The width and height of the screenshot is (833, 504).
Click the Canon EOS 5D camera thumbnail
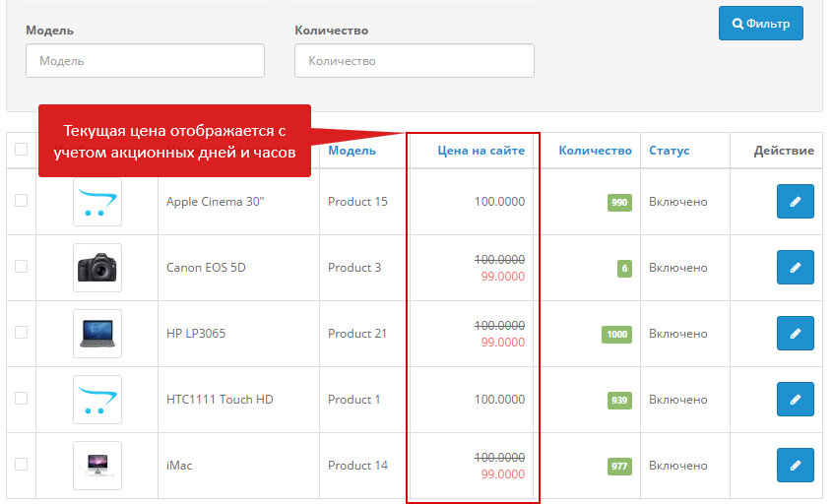(97, 268)
